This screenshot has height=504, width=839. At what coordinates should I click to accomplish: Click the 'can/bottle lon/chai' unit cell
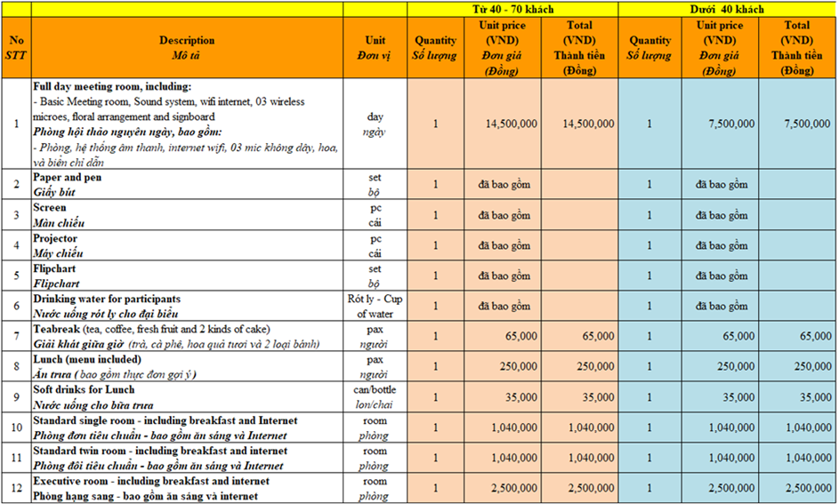[x=375, y=396]
